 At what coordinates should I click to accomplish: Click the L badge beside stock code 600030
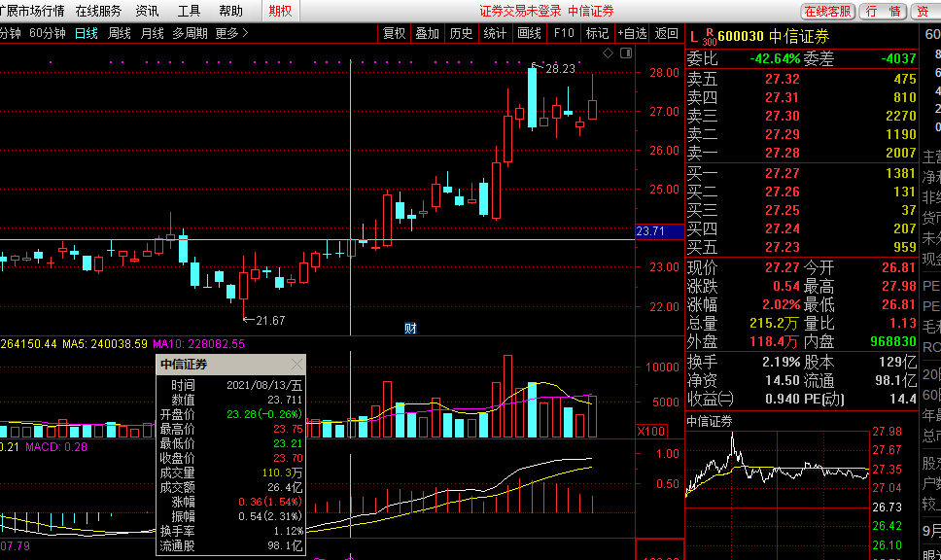[x=694, y=37]
